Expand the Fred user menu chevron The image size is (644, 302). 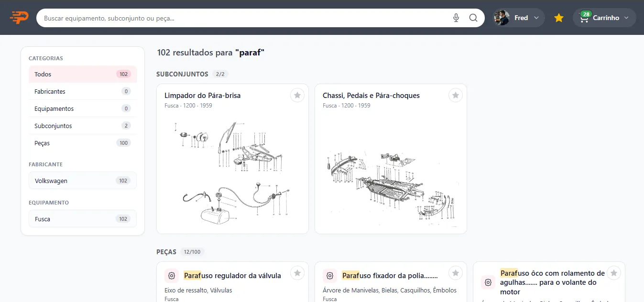[x=536, y=18]
